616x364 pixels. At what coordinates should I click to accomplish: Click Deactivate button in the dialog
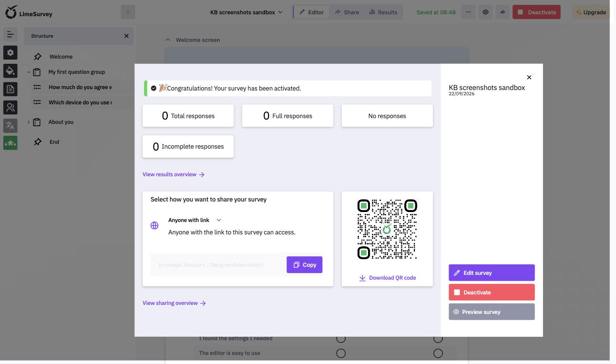[x=492, y=292]
